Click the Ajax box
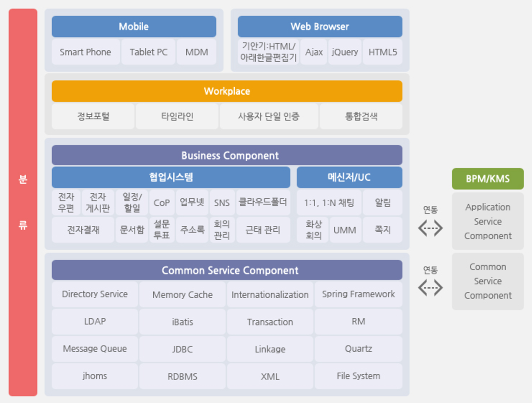Screen dimensions: 532x403 (314, 52)
